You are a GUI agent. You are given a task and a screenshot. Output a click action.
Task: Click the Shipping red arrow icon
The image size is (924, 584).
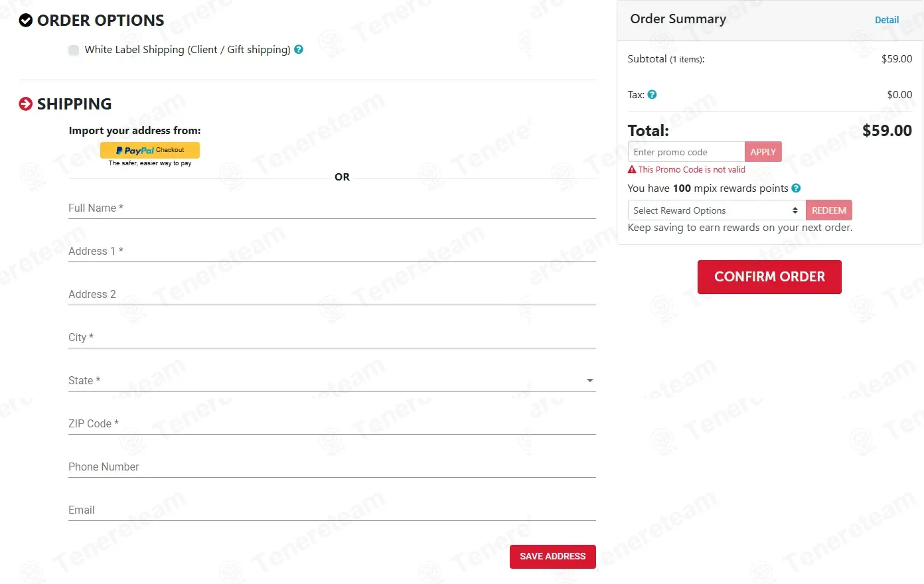click(26, 104)
